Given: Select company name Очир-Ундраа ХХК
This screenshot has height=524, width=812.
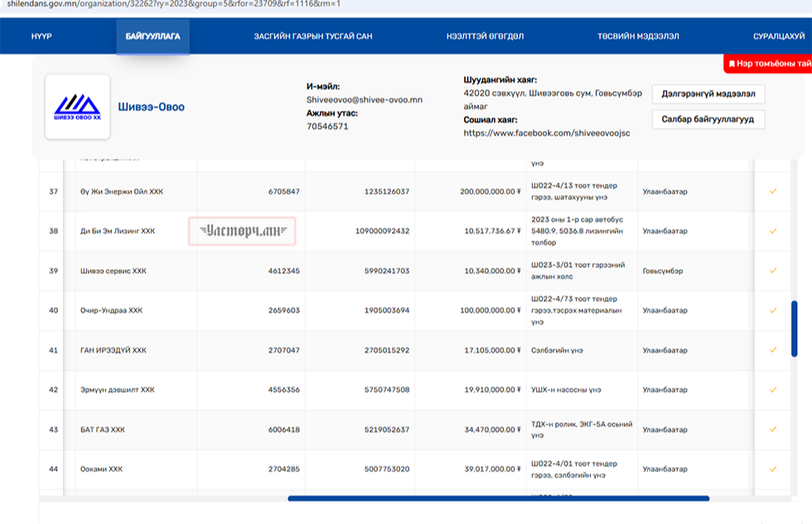Looking at the screenshot, I should pos(111,310).
